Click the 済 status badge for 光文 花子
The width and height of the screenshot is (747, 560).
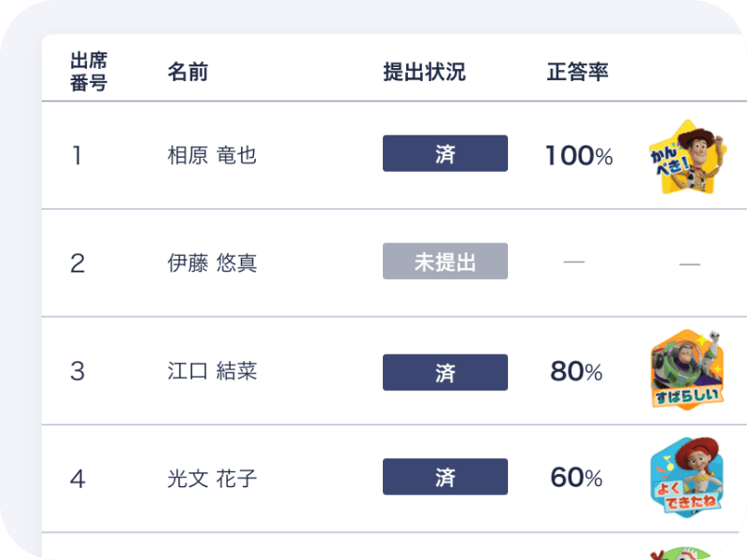444,477
